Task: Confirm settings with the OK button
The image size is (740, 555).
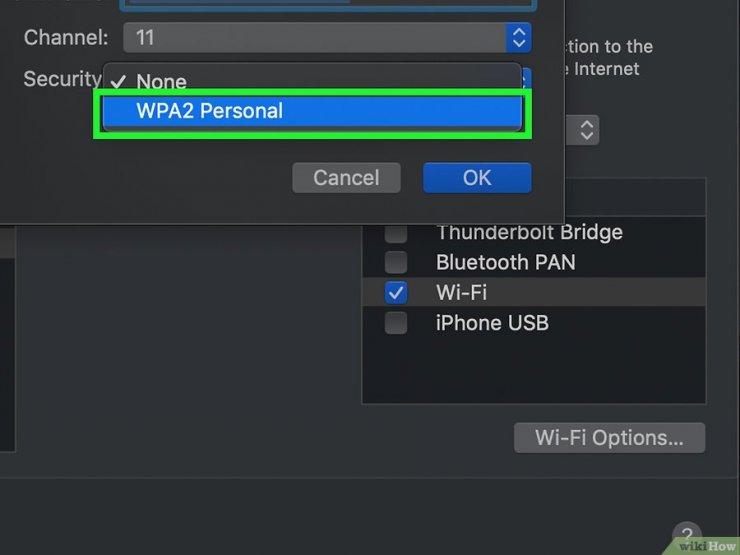Action: pos(477,177)
